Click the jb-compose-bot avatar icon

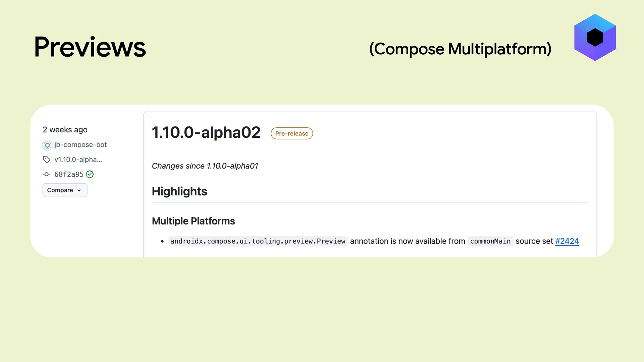coord(47,145)
